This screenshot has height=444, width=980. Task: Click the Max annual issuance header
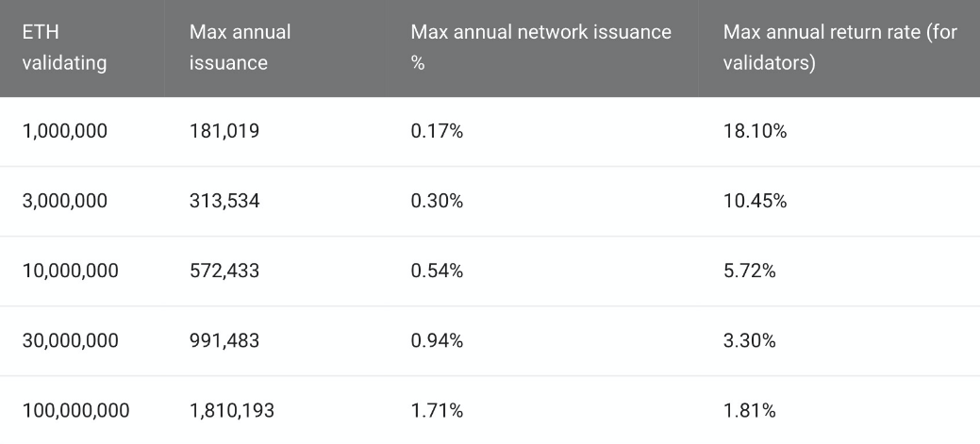coord(240,47)
